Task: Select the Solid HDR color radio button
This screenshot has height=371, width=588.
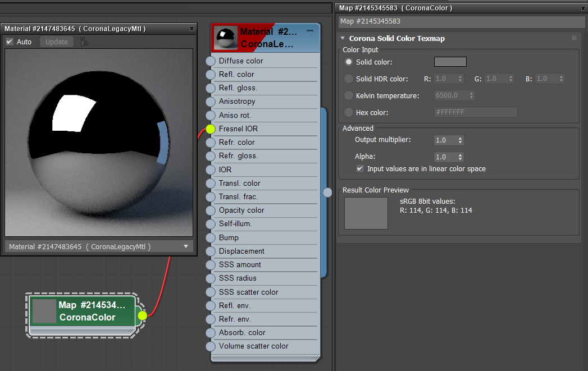Action: point(349,79)
